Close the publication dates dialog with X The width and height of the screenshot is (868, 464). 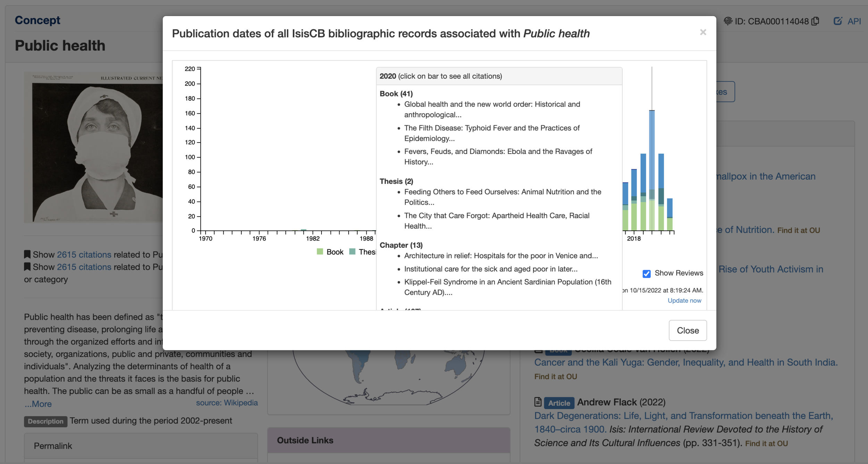[703, 32]
